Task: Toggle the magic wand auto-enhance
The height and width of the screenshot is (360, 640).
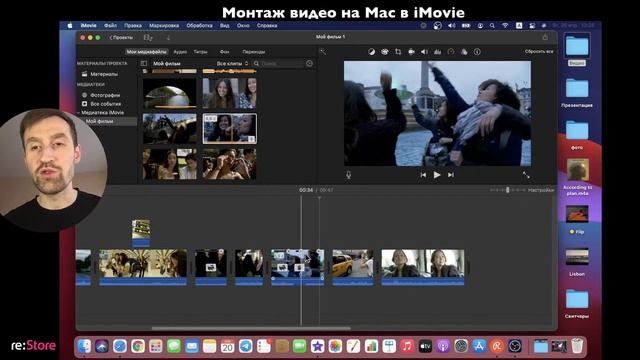Action: click(x=323, y=52)
